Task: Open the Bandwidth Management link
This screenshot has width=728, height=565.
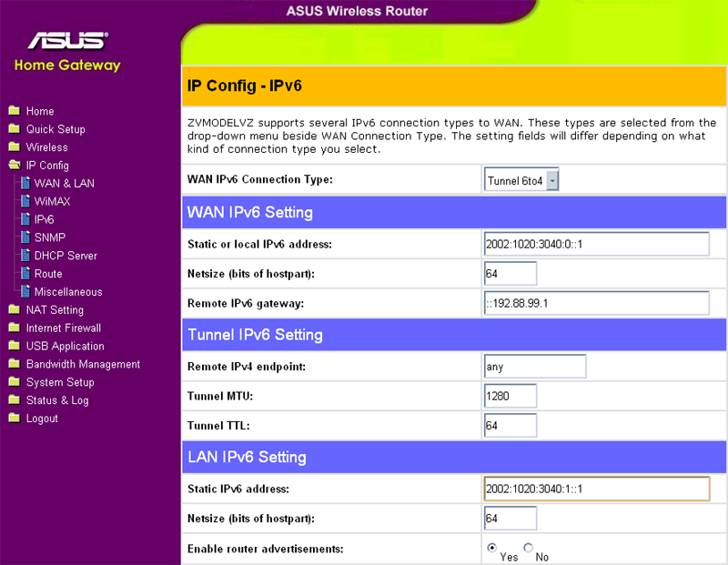Action: pyautogui.click(x=83, y=364)
